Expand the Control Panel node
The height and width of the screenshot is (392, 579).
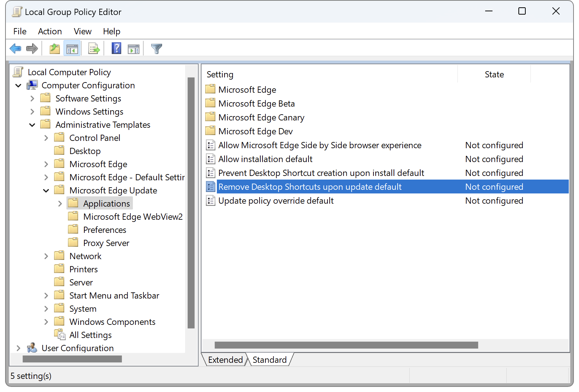pos(46,138)
